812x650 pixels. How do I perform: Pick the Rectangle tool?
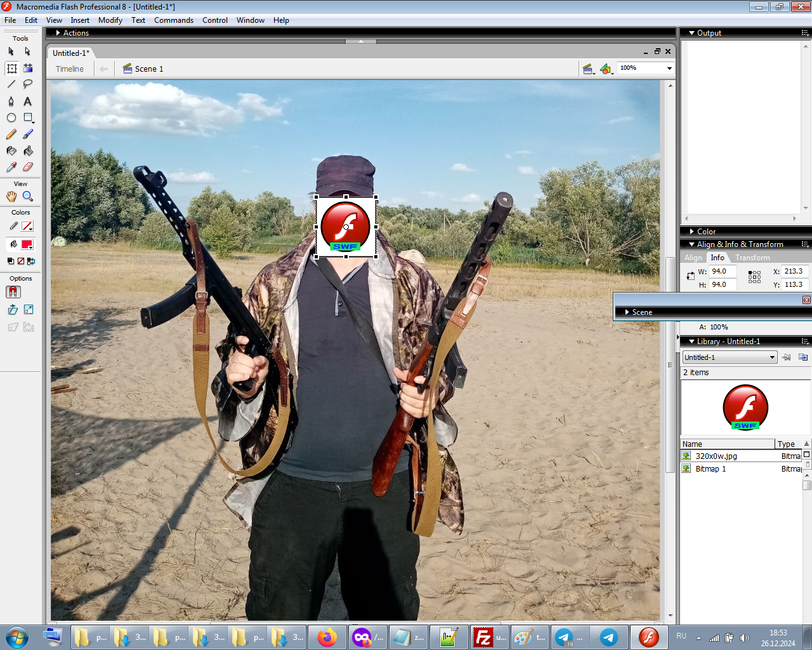(28, 118)
